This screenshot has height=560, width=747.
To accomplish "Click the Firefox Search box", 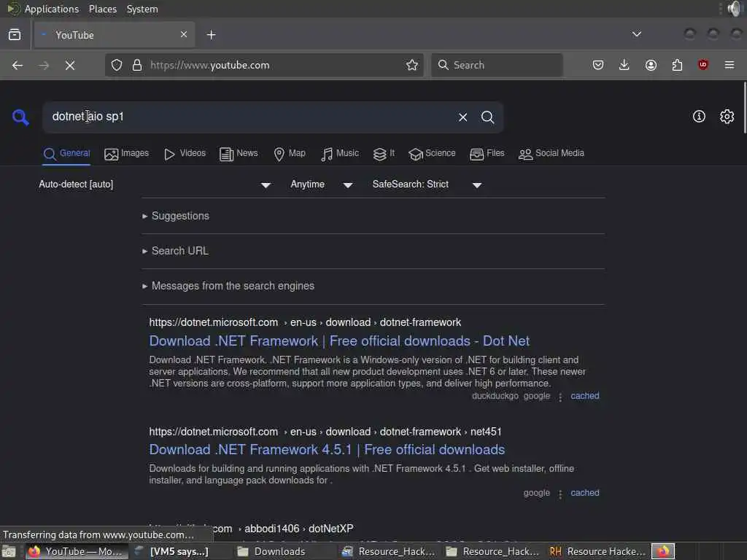I will pyautogui.click(x=497, y=65).
